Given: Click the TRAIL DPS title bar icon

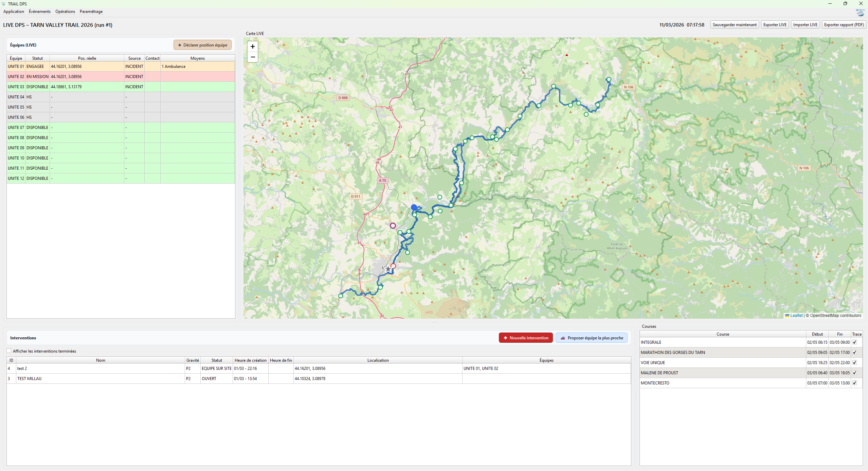Looking at the screenshot, I should click(x=3, y=4).
